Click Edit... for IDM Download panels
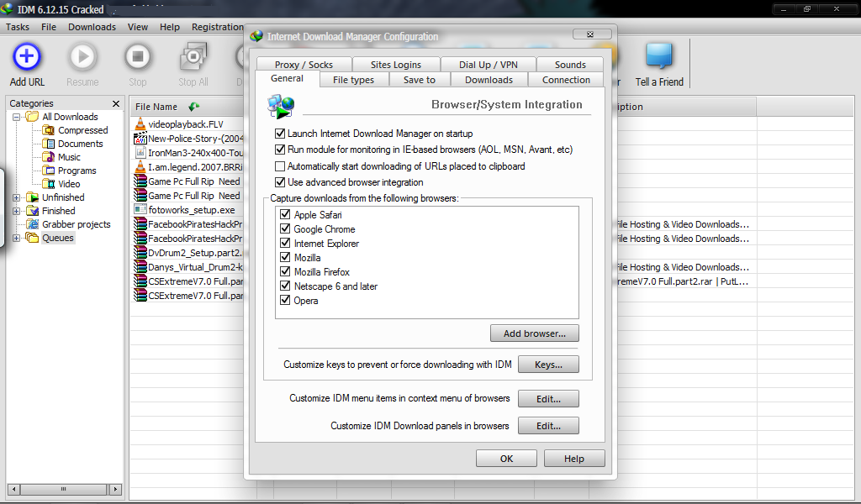This screenshot has width=861, height=504. [x=548, y=426]
